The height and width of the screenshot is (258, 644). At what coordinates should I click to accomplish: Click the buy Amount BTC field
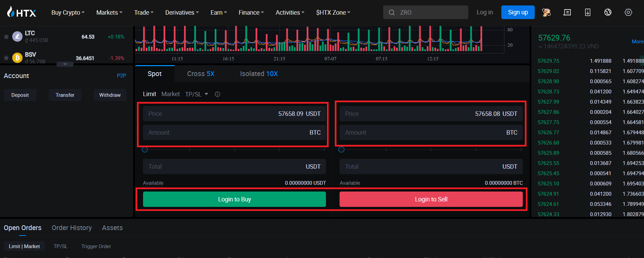(234, 132)
